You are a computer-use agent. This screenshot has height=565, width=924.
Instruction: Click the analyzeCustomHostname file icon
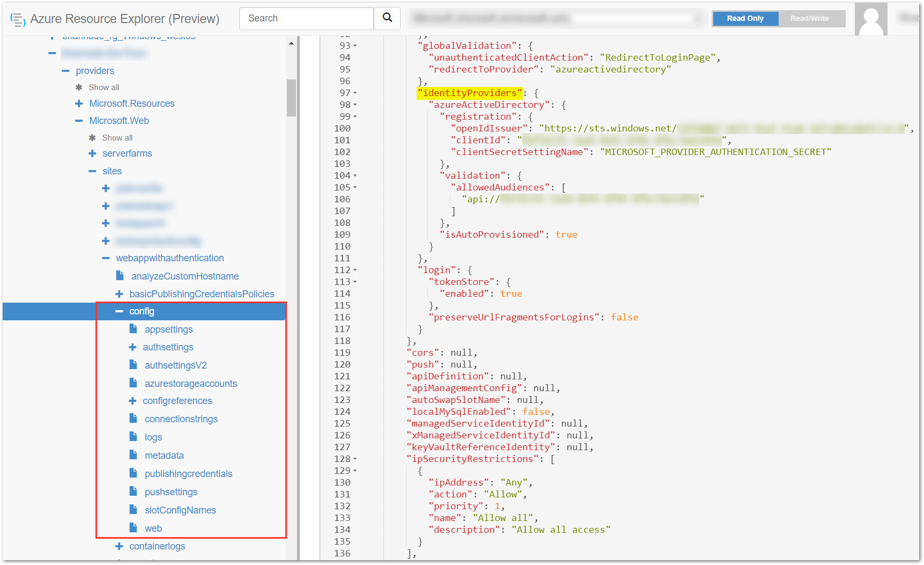120,276
